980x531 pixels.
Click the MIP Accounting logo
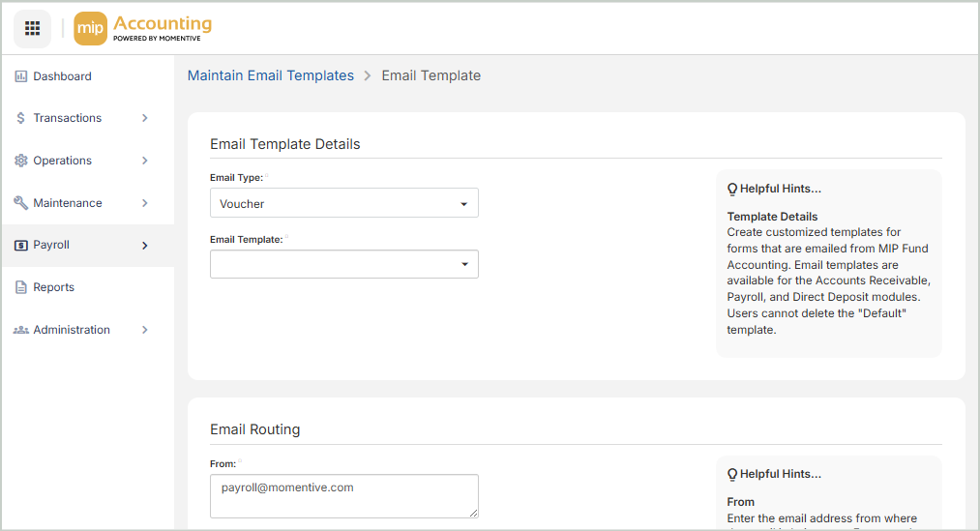[x=143, y=28]
